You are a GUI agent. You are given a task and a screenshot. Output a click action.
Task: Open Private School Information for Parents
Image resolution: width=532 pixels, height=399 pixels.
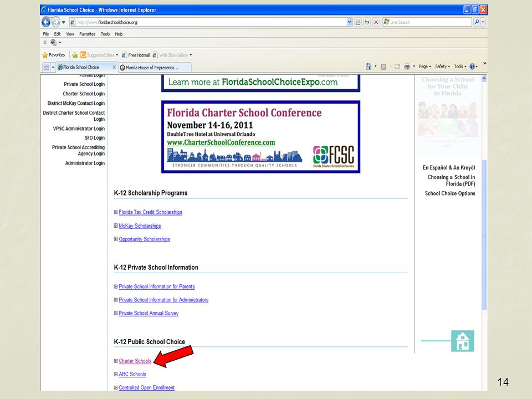pyautogui.click(x=157, y=287)
